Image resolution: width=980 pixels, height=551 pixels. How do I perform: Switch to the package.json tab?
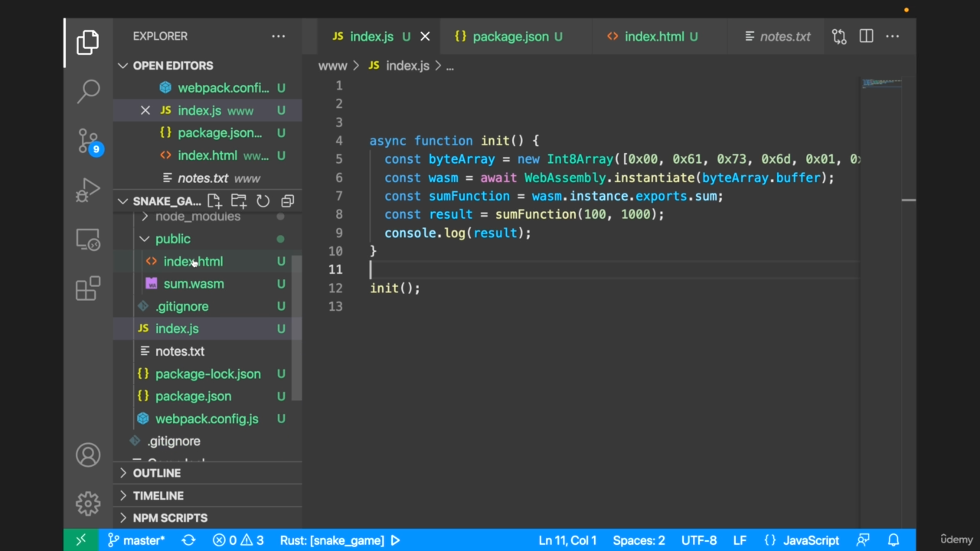pyautogui.click(x=509, y=37)
